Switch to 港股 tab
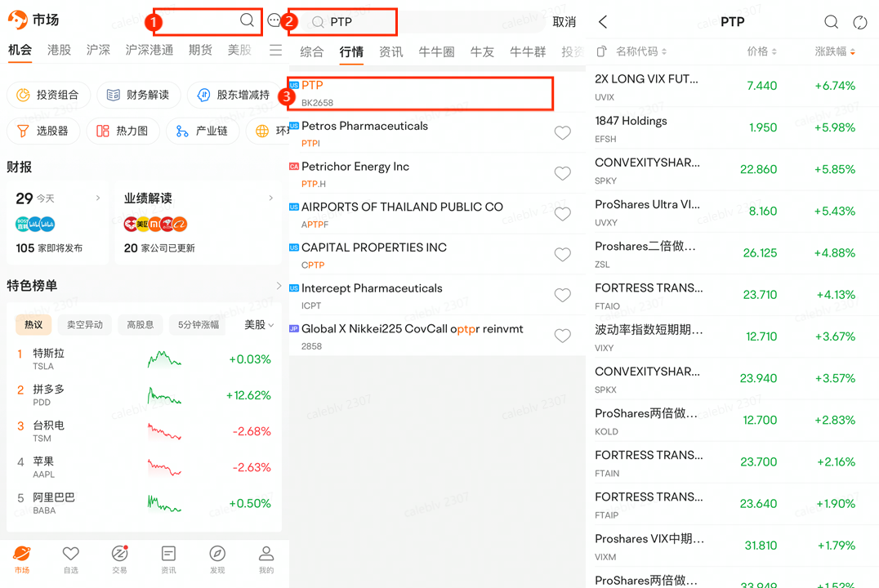This screenshot has width=879, height=588. (x=59, y=50)
